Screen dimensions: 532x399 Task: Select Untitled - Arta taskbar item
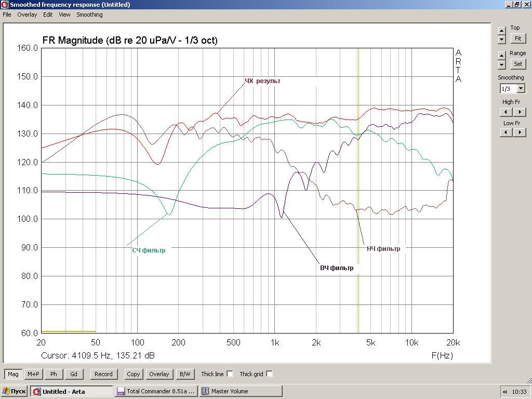tap(71, 391)
